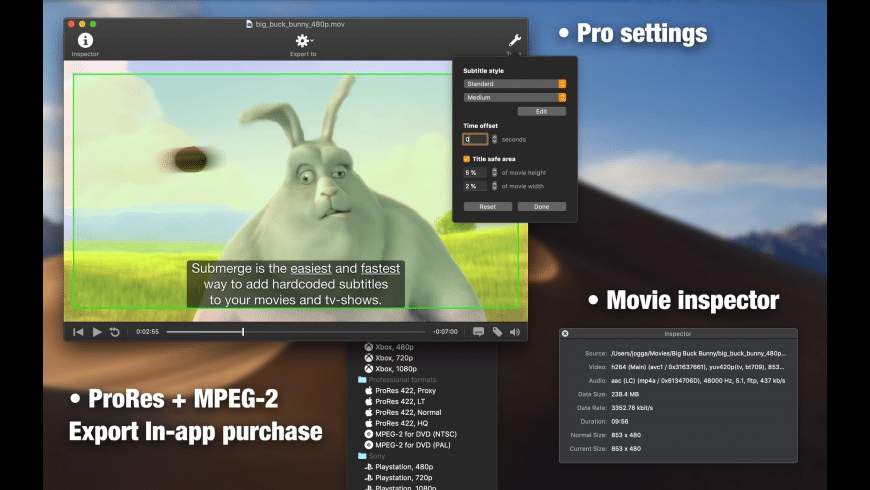The image size is (870, 490).
Task: Click the 2 % movie width field
Action: coord(475,186)
